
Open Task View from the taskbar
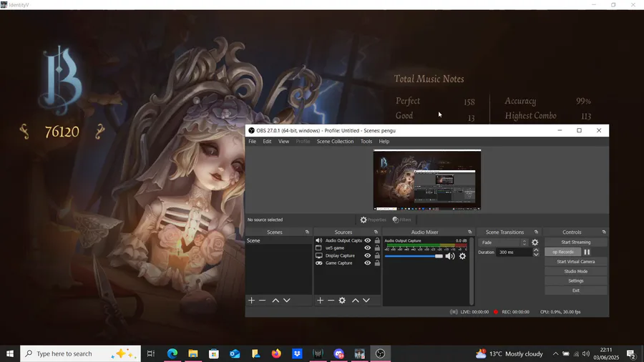point(151,353)
